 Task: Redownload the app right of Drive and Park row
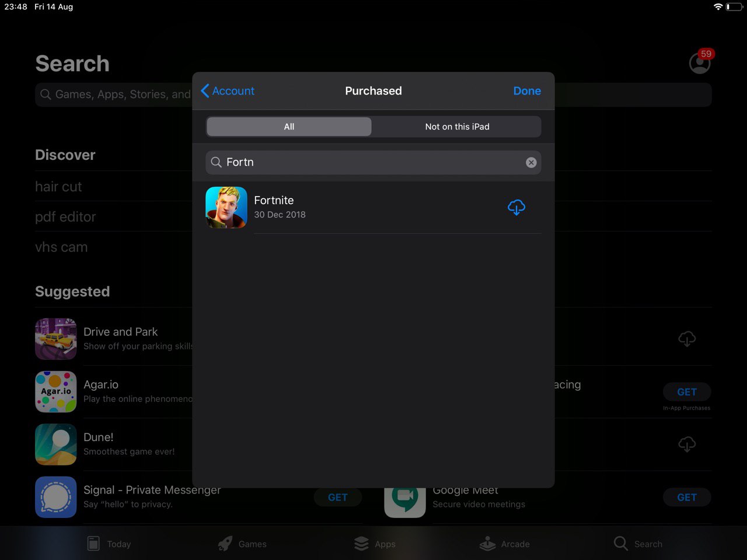pos(687,339)
